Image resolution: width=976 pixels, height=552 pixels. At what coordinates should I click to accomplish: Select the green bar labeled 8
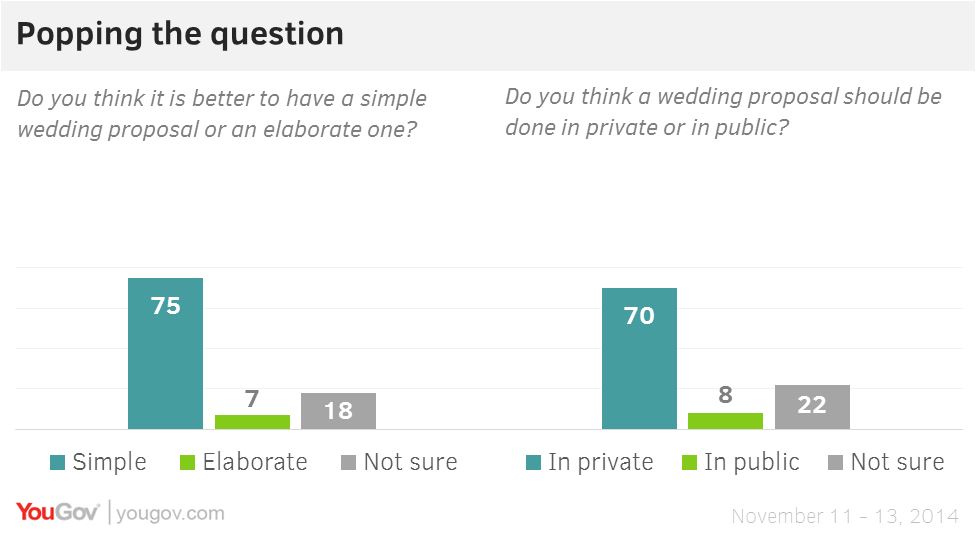click(x=725, y=421)
